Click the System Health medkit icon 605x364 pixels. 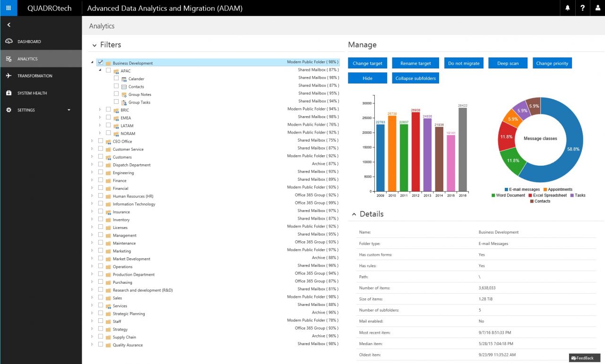point(9,93)
